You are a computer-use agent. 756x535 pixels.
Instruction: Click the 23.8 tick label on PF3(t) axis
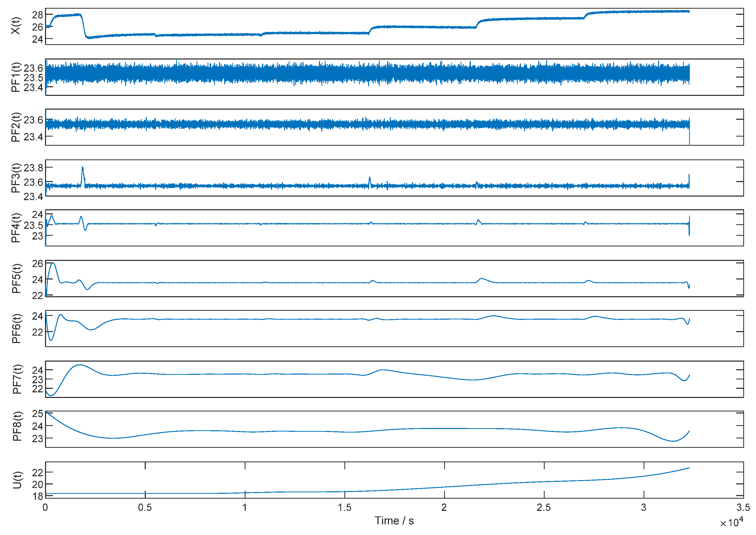pos(33,168)
